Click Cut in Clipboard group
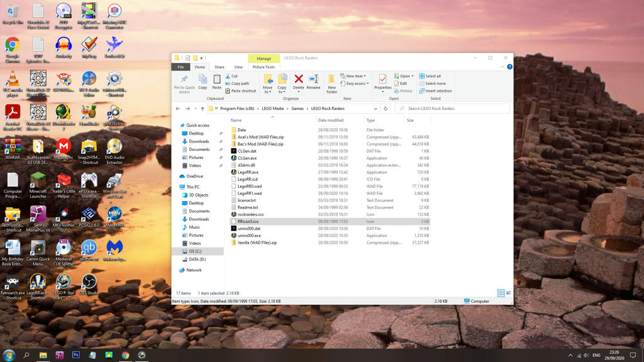Viewport: 644px width, 362px height. click(231, 76)
